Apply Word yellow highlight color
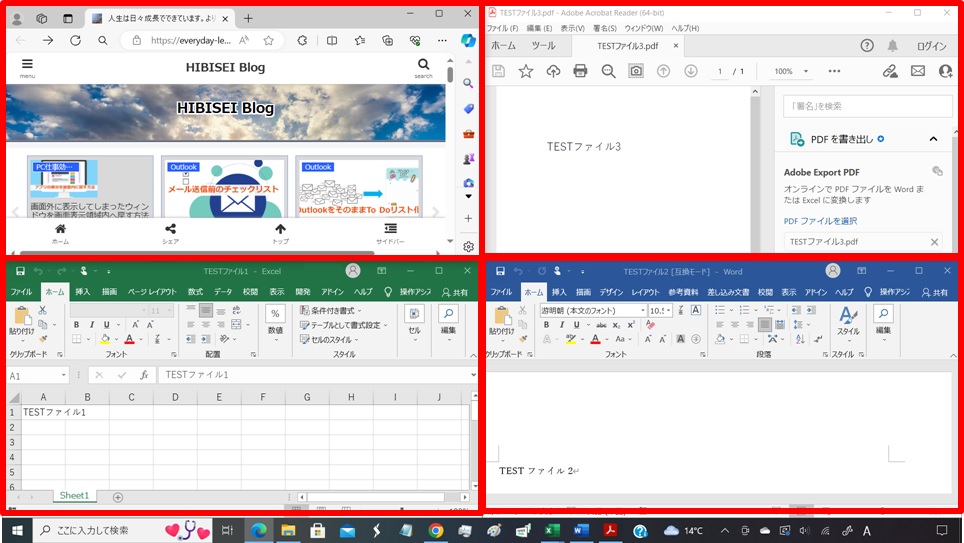Screen dimensions: 964x543 pos(571,339)
